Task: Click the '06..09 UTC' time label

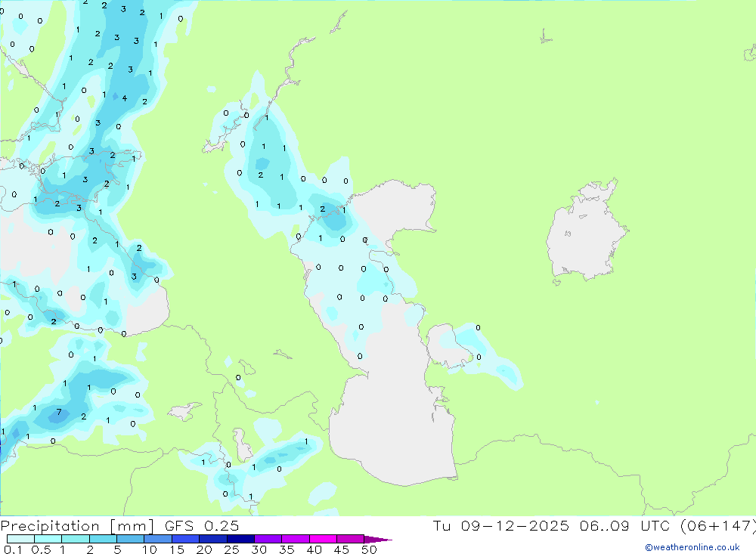Action: [x=625, y=525]
